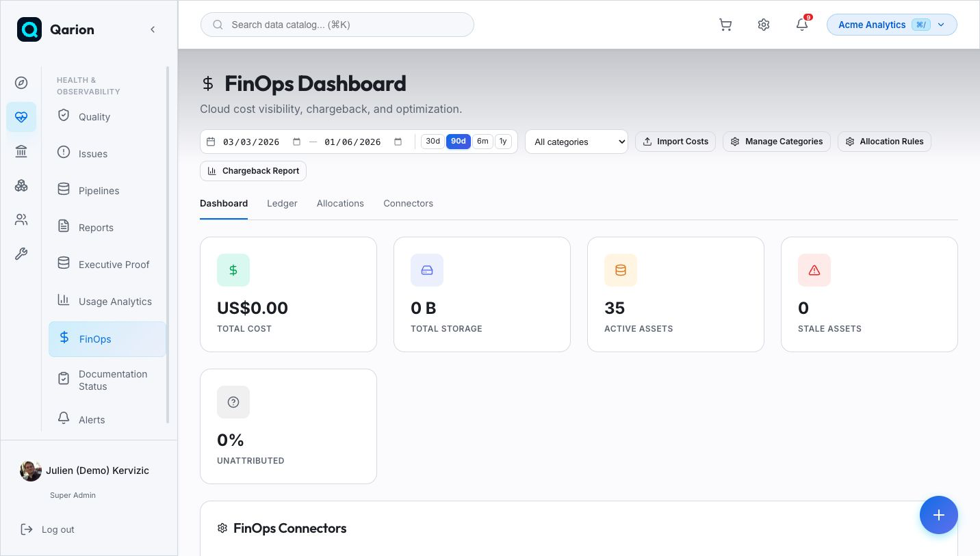This screenshot has height=556, width=980.
Task: Click the Issues alert circle icon
Action: (x=64, y=153)
